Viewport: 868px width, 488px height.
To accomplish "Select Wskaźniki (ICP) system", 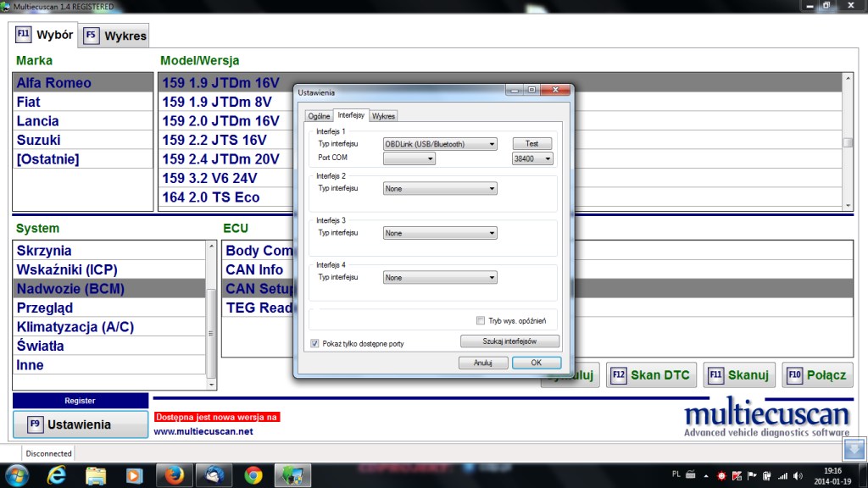I will (109, 269).
